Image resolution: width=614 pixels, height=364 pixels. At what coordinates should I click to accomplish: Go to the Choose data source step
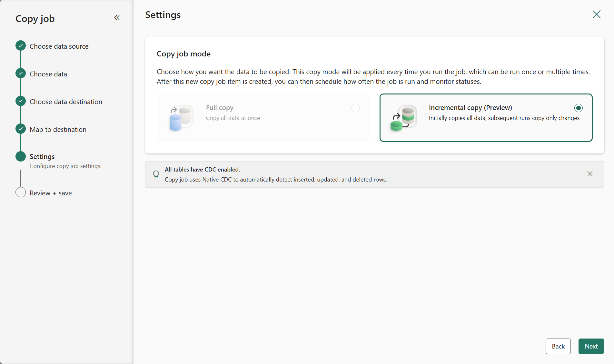[59, 46]
